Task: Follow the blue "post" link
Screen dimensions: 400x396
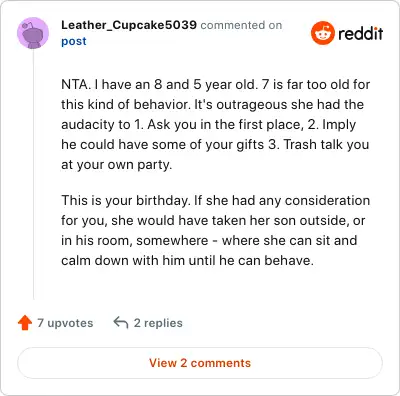Action: (x=74, y=41)
